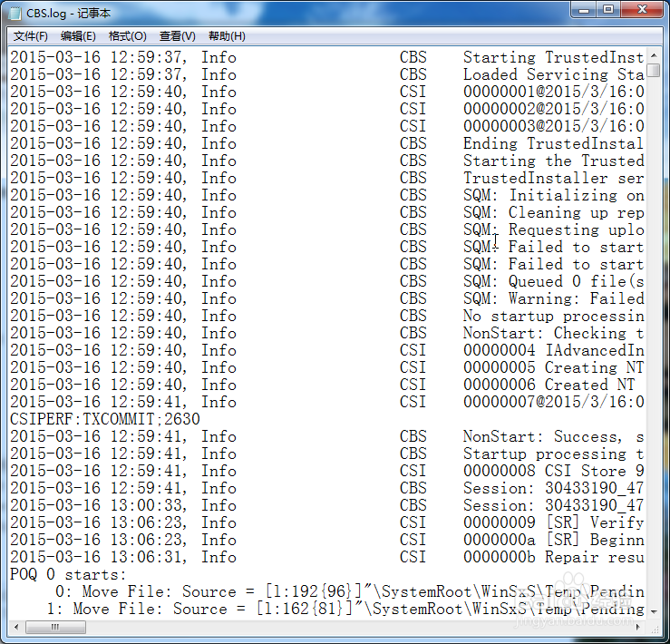Click 'Ending TrustedInstal' log text
Image resolution: width=670 pixels, height=644 pixels.
point(553,143)
